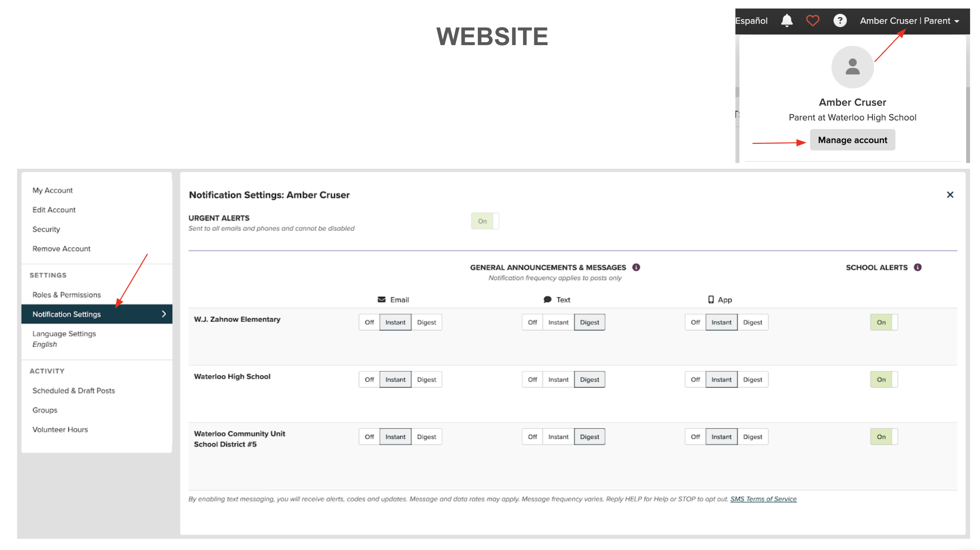Open the help question mark icon
The image size is (980, 550).
pyautogui.click(x=840, y=21)
